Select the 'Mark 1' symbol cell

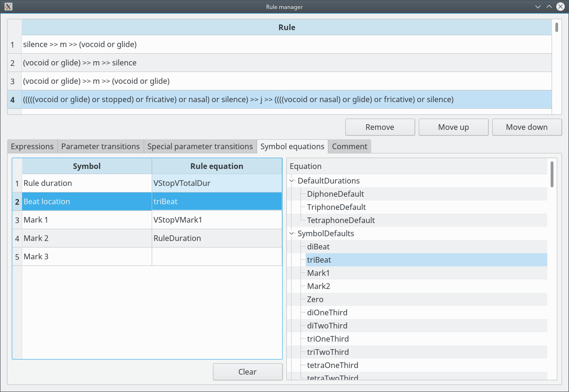point(87,220)
